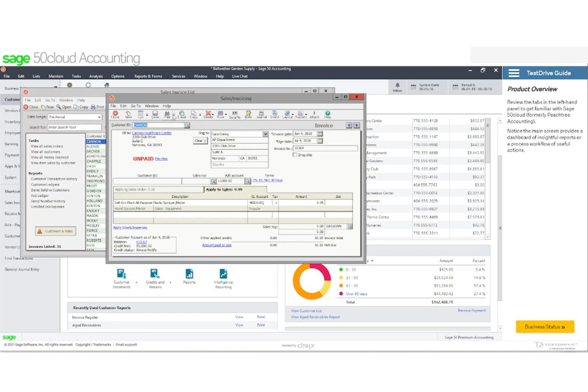Image resolution: width=588 pixels, height=392 pixels.
Task: Open the Customers & Sales button
Action: [x=56, y=231]
